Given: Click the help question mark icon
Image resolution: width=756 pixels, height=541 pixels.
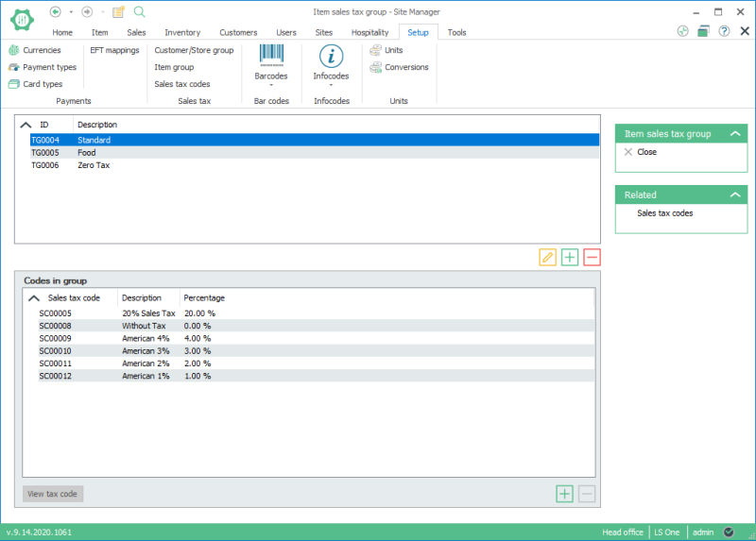Looking at the screenshot, I should pyautogui.click(x=724, y=31).
